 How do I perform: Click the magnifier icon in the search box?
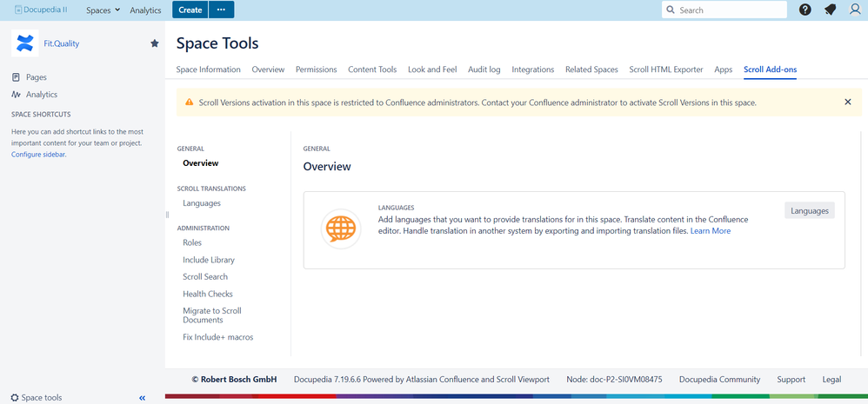tap(671, 10)
